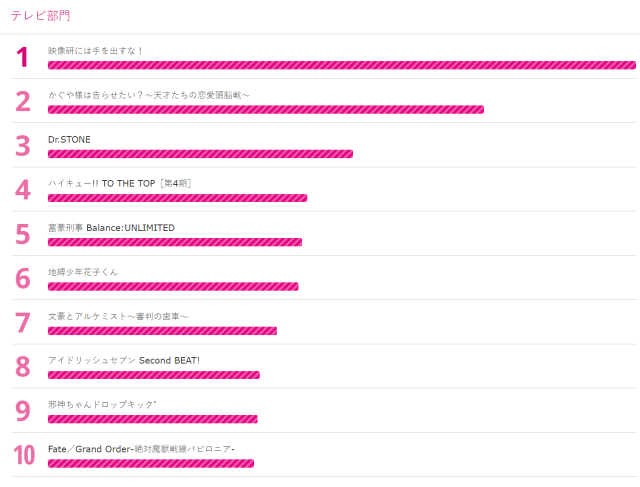Viewport: 640px width, 487px height.
Task: Select the Fate／Grand Order title link
Action: click(141, 449)
